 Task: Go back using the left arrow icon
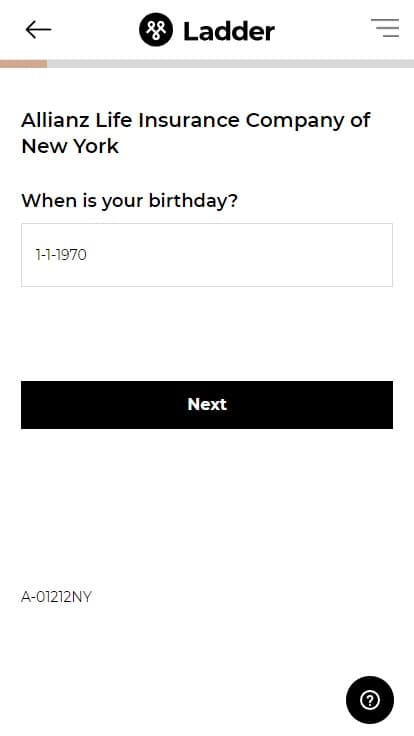pos(38,30)
